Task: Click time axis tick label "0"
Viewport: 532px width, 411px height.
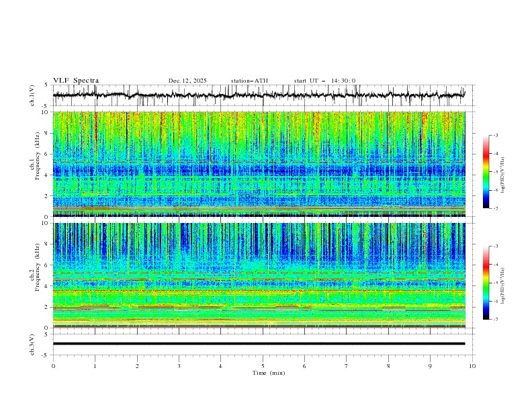Action: click(53, 366)
